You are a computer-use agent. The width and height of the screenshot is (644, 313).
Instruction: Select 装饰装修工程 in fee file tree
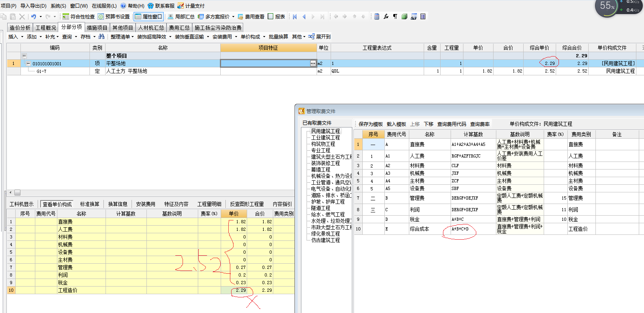(x=325, y=163)
